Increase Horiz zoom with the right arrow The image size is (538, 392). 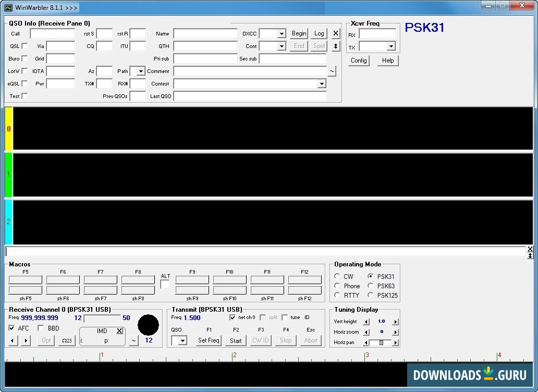tap(395, 332)
